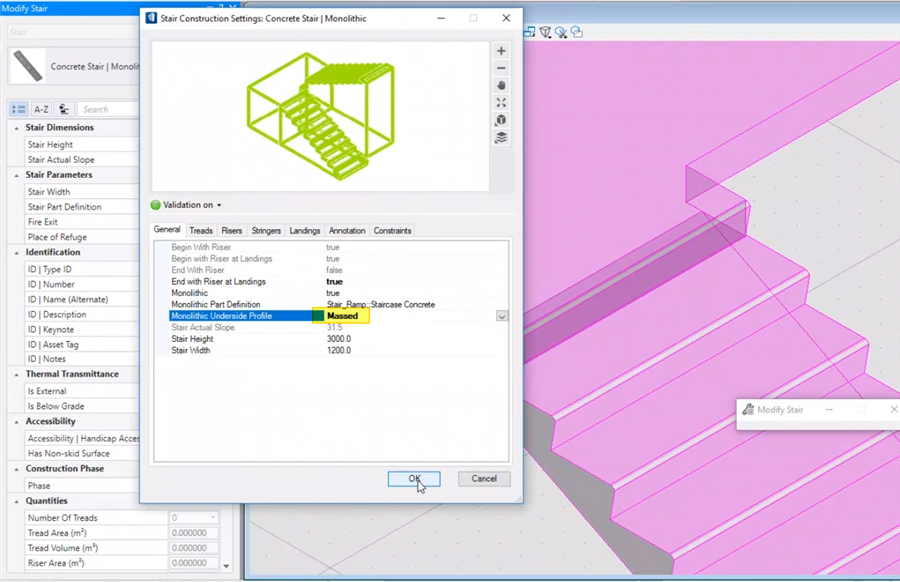Collapse the Thermal Transmittance section
The width and height of the screenshot is (900, 582).
(x=17, y=374)
